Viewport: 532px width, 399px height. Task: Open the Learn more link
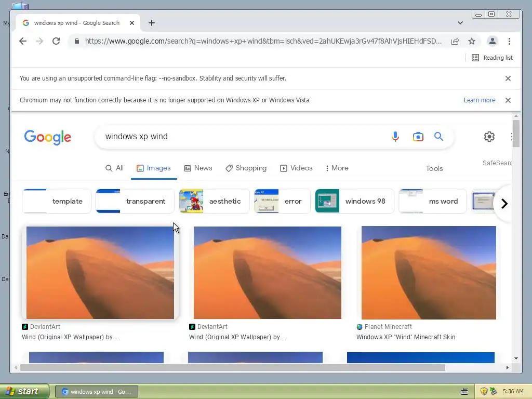pyautogui.click(x=480, y=100)
